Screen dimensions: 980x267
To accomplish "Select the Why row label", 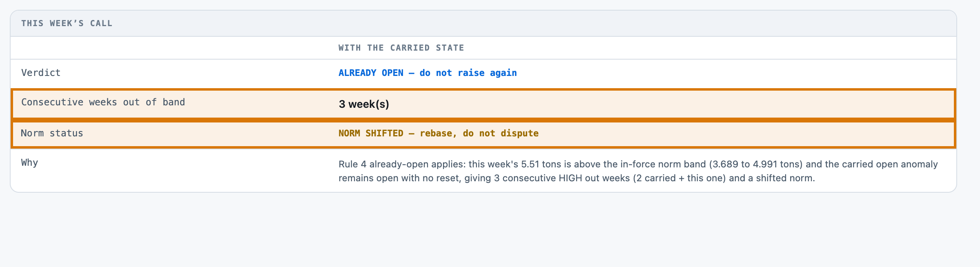I will [x=29, y=162].
